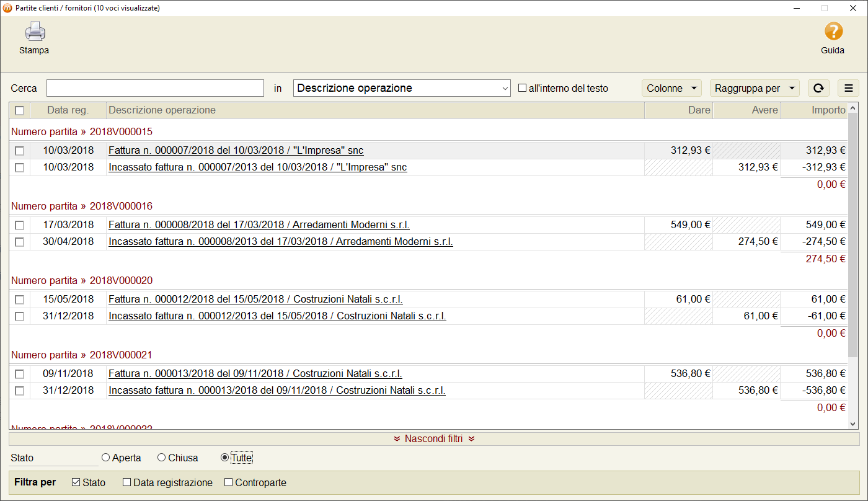Viewport: 868px width, 501px height.
Task: Select the Aperta status radio button
Action: pyautogui.click(x=106, y=458)
